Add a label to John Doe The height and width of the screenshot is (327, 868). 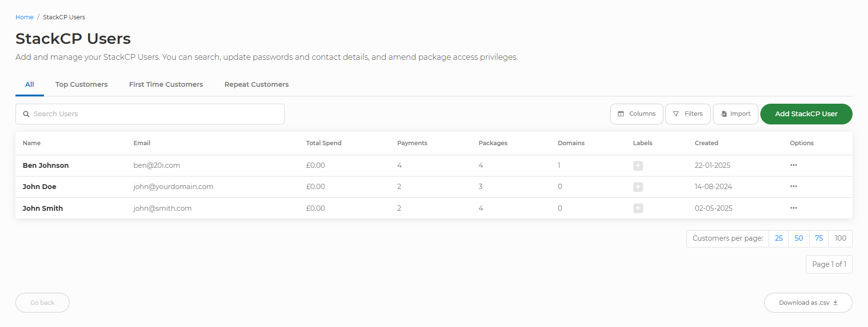(638, 187)
